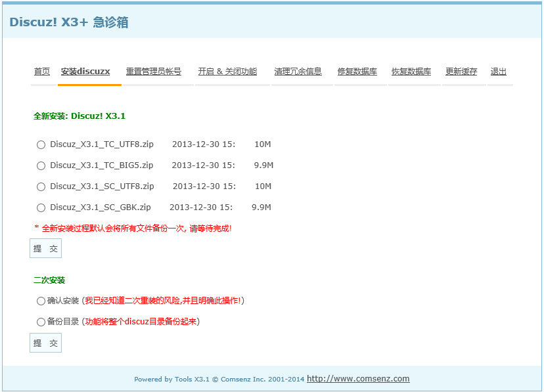Viewport: 544px width, 392px height.
Task: Click the 全新安装: Discuz! X3.1 heading
Action: [x=79, y=116]
